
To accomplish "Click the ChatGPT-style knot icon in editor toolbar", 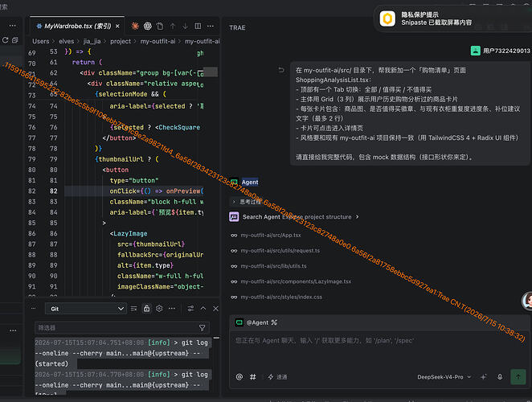I will click(x=148, y=27).
